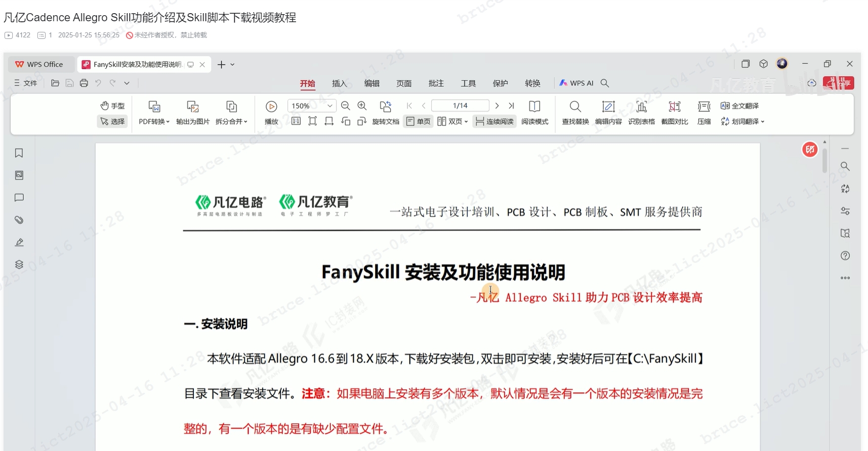Open the signature pen panel in sidebar

pyautogui.click(x=19, y=242)
